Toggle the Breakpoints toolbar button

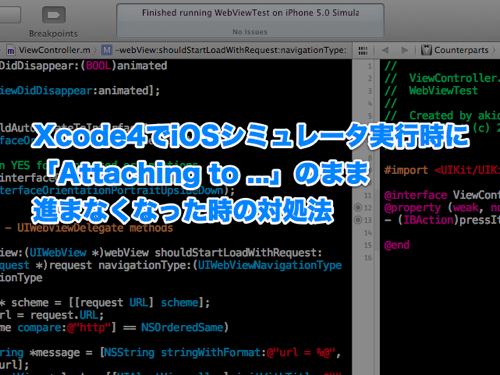53,15
